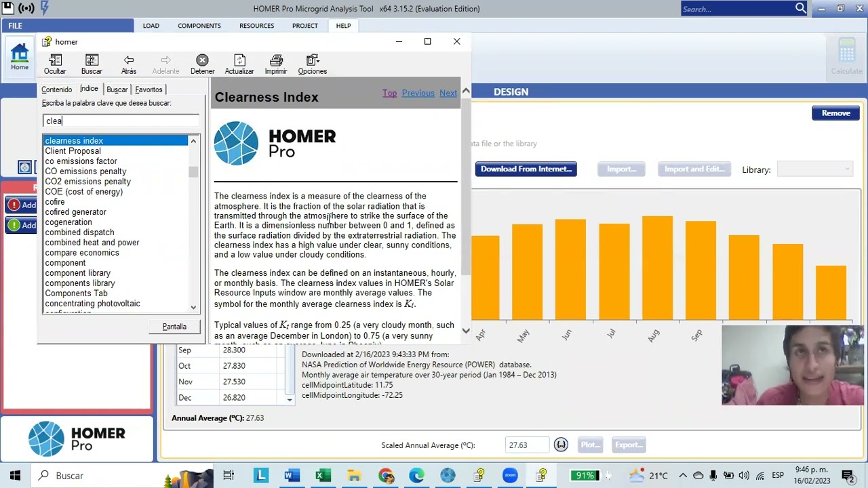Viewport: 868px width, 488px height.
Task: Open the notification center icon
Action: tap(848, 475)
